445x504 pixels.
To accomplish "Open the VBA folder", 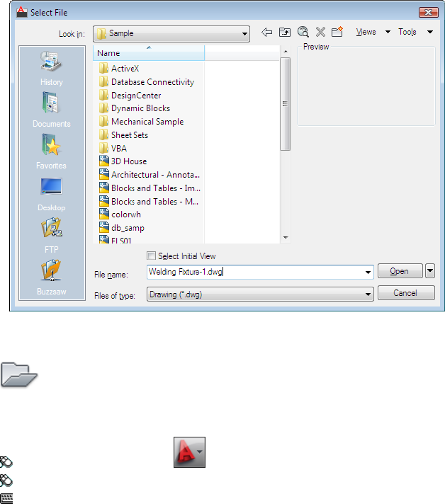I will (x=113, y=148).
